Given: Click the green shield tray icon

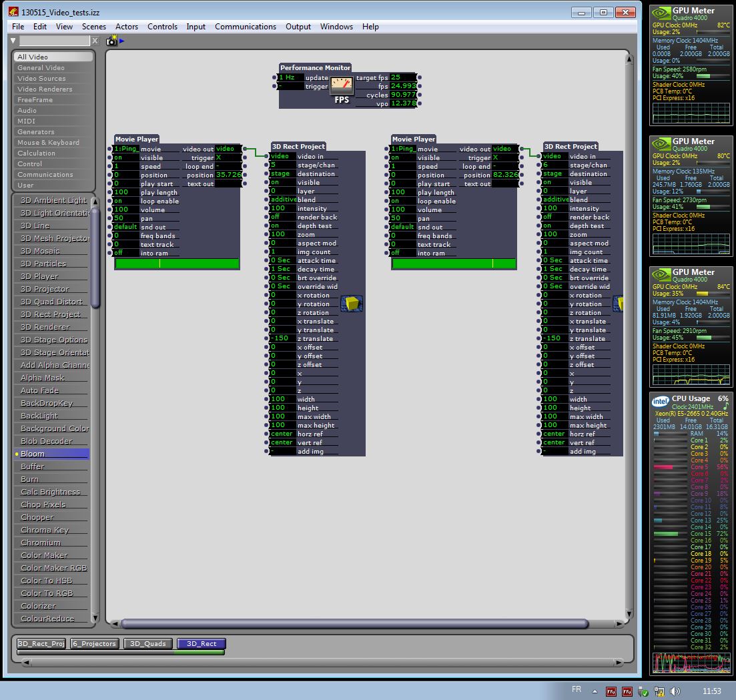Looking at the screenshot, I should coord(643,691).
